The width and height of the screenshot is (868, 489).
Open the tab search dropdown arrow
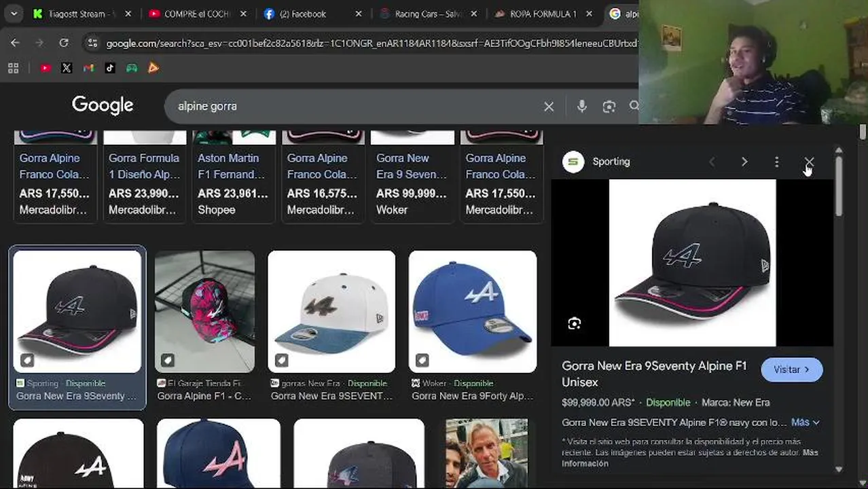[x=14, y=14]
